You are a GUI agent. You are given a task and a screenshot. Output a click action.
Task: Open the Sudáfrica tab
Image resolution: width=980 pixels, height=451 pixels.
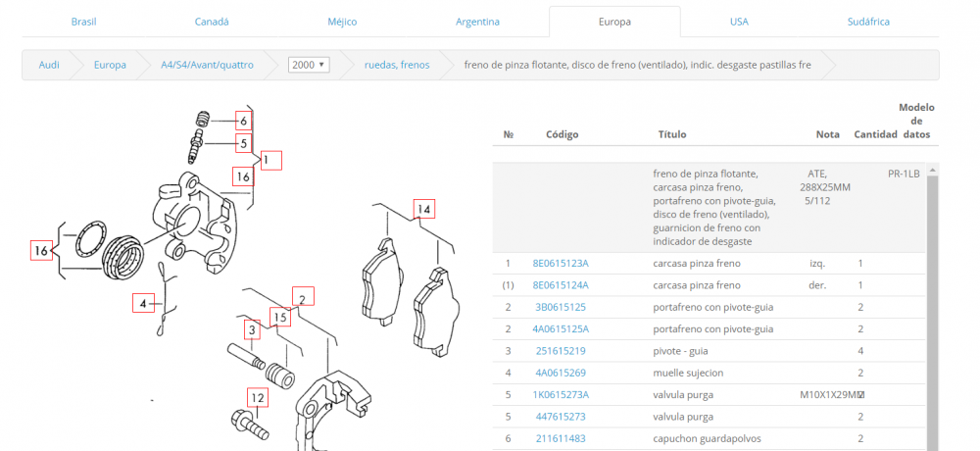(868, 22)
